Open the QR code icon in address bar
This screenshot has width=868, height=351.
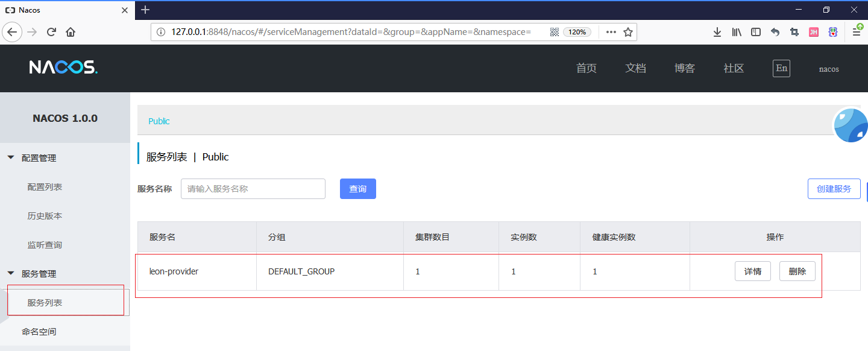click(x=555, y=32)
